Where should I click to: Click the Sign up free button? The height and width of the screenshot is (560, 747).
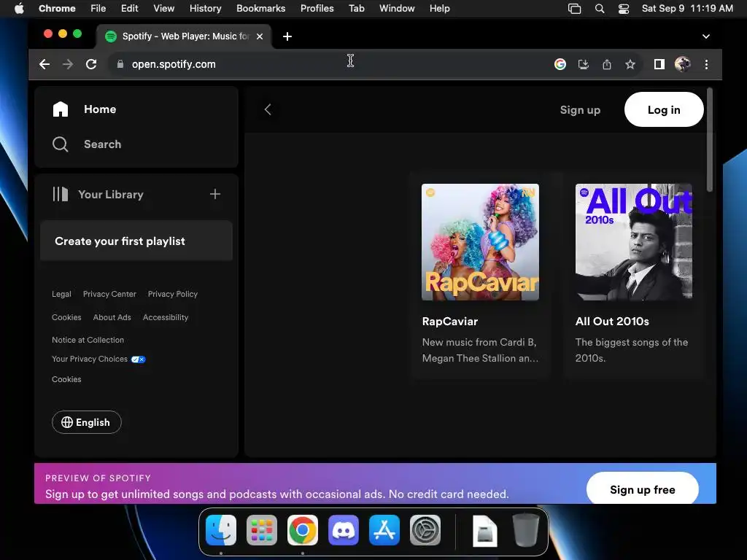click(642, 489)
